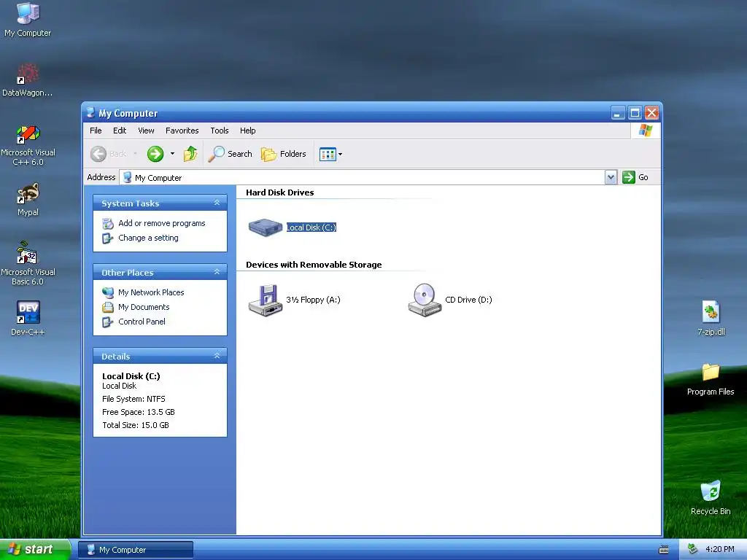
Task: Click the Go button
Action: 635,177
